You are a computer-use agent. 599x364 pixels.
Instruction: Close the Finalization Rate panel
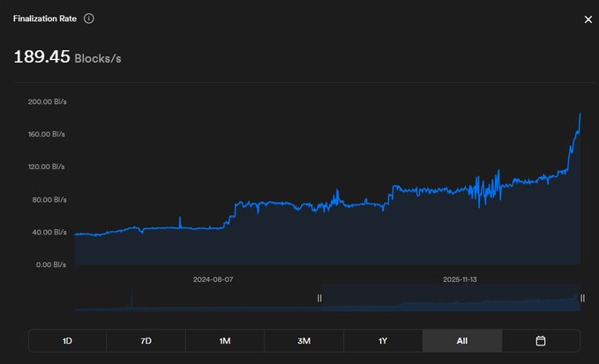tap(588, 19)
